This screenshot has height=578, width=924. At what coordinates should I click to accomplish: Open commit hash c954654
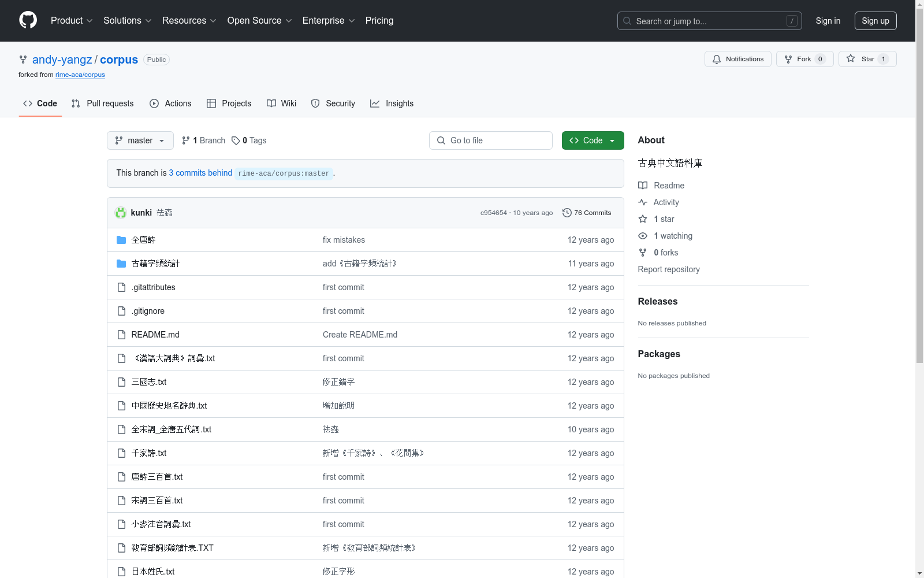point(493,213)
